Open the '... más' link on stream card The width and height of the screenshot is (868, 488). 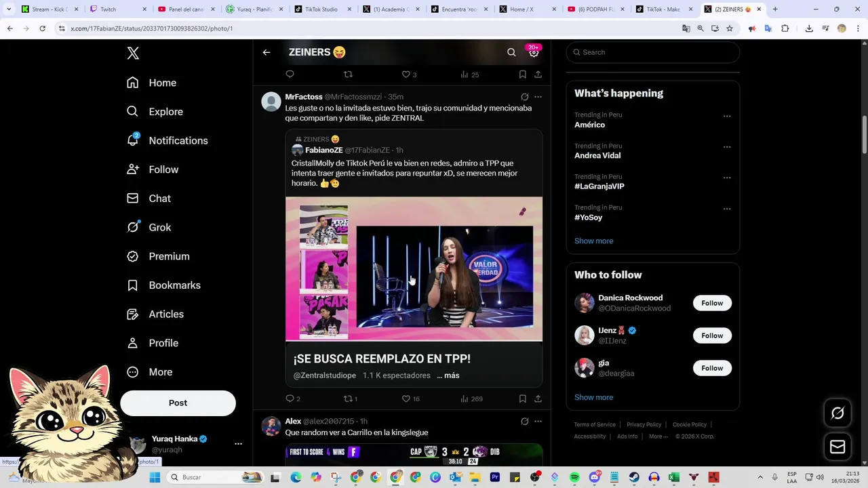[x=448, y=375]
